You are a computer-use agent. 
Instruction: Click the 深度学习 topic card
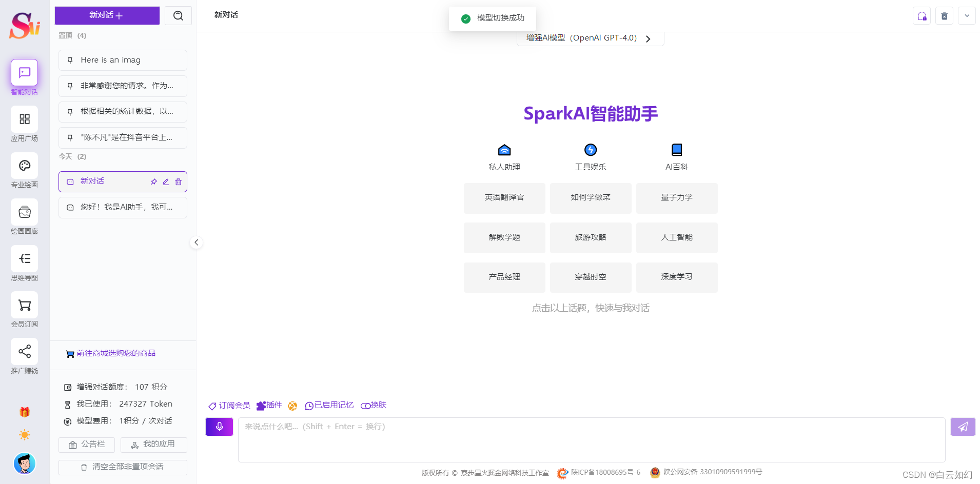point(677,277)
